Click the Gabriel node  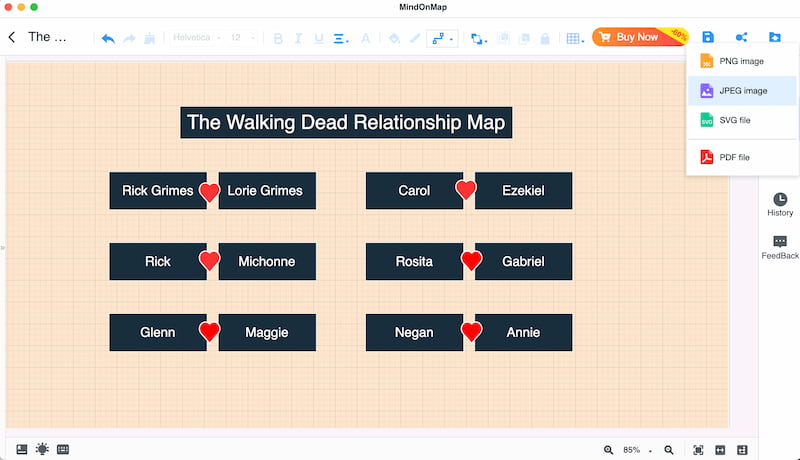523,262
